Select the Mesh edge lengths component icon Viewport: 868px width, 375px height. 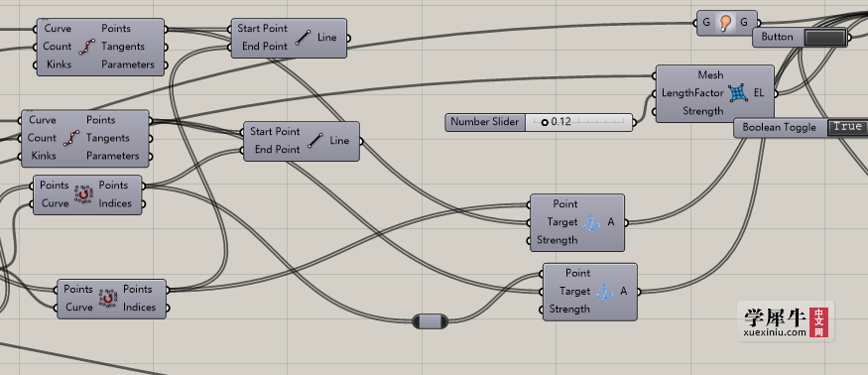[x=737, y=93]
